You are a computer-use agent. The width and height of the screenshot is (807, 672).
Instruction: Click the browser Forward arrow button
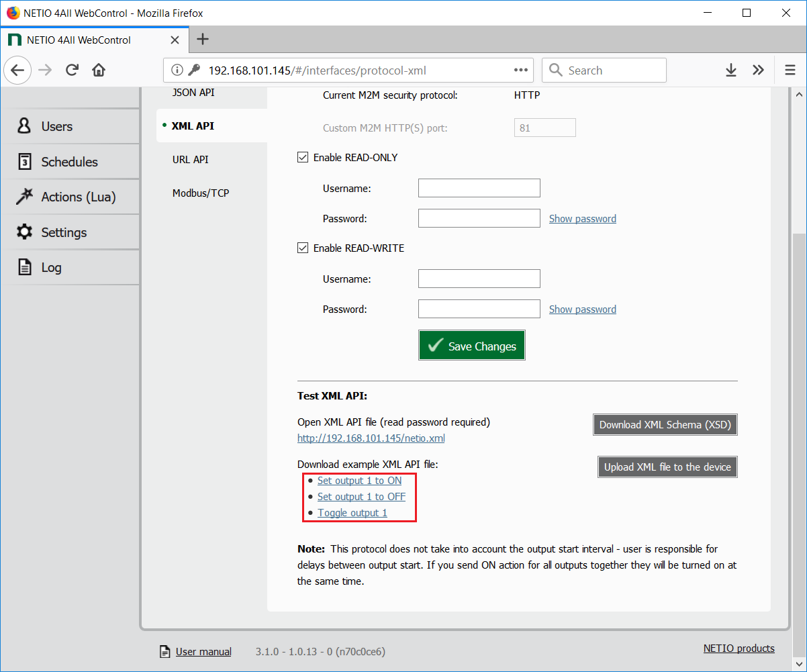(x=45, y=70)
